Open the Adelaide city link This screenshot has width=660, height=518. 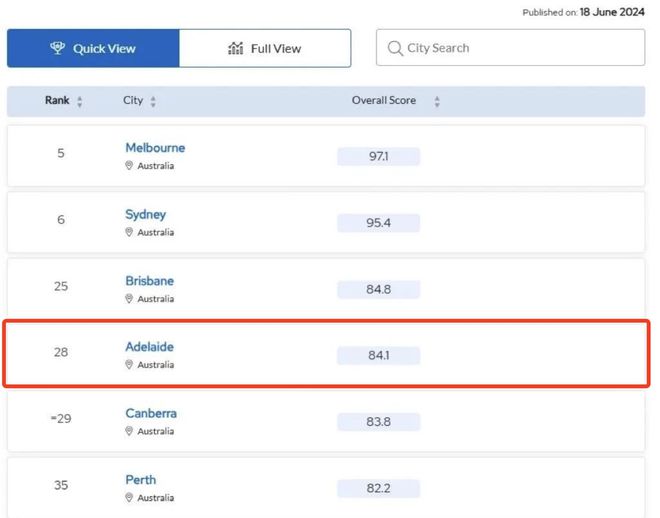[x=149, y=347]
